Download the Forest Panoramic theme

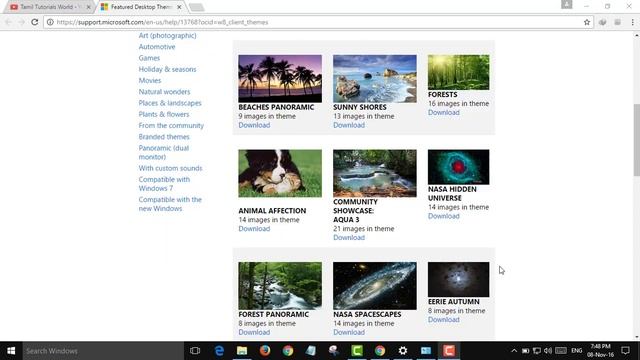tap(254, 332)
